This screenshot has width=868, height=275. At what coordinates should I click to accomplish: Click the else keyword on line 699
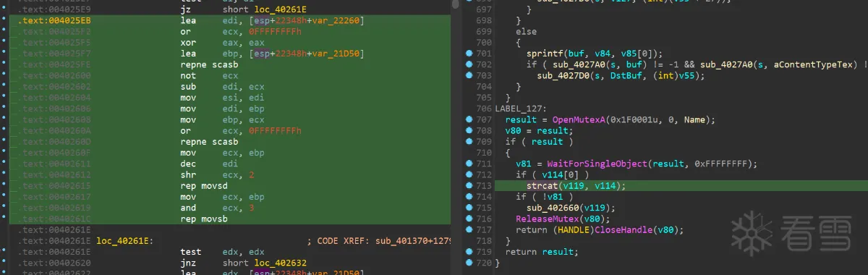pyautogui.click(x=526, y=33)
